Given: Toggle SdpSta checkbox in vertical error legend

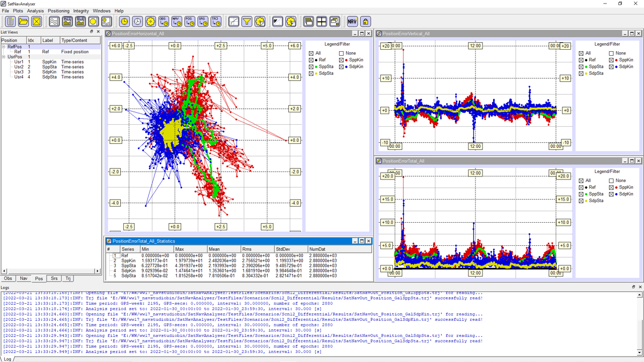Looking at the screenshot, I should [581, 73].
